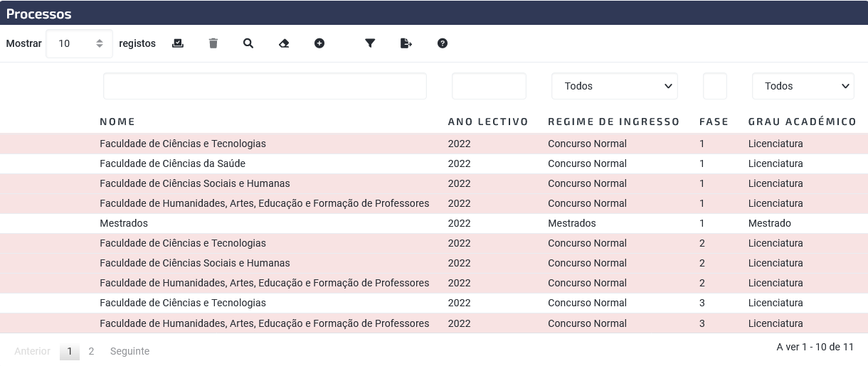
Task: Click the trash delete icon
Action: (213, 43)
